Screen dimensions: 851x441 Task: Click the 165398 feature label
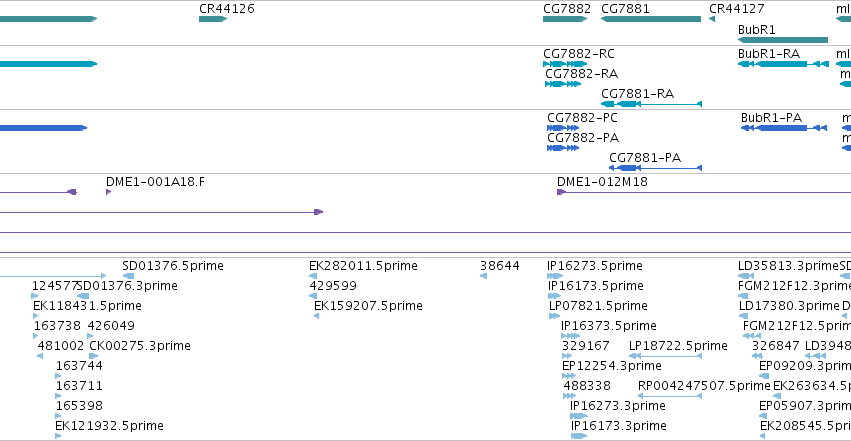[x=79, y=406]
